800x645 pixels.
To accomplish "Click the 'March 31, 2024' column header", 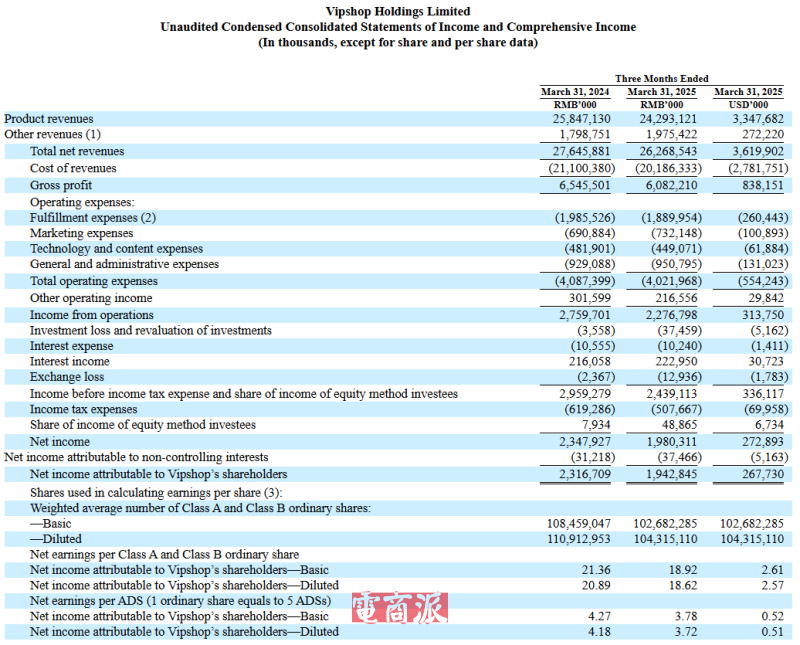I will click(575, 92).
